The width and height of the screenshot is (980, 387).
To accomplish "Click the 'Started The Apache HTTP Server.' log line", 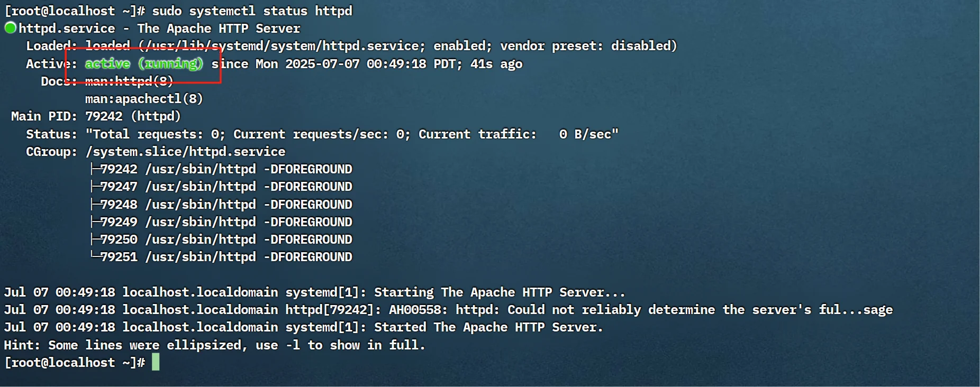I will [x=303, y=327].
